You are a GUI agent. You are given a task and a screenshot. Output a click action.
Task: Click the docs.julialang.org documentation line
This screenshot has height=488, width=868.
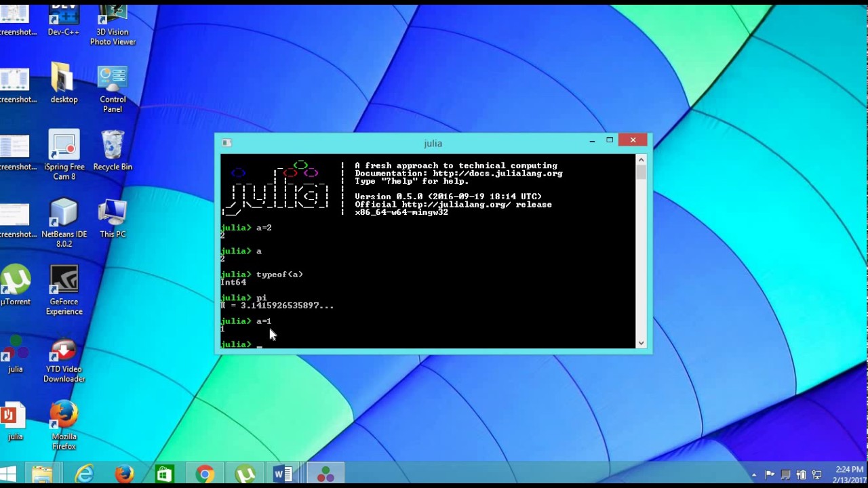(458, 174)
